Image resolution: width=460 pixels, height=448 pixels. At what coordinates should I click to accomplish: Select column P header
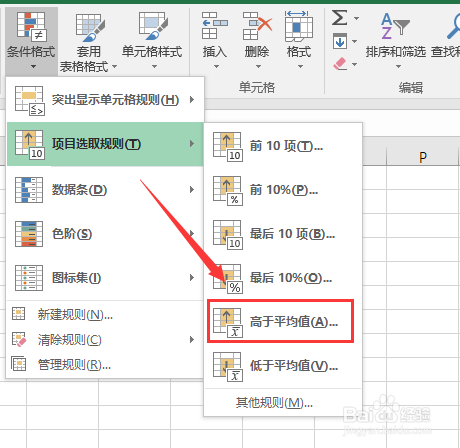pyautogui.click(x=423, y=156)
